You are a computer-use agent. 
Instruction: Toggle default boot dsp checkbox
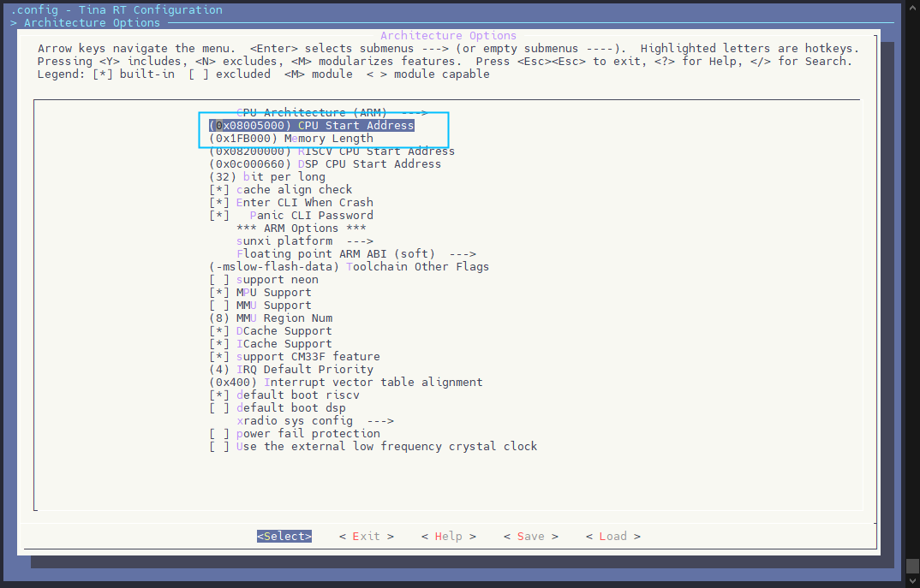tap(277, 408)
